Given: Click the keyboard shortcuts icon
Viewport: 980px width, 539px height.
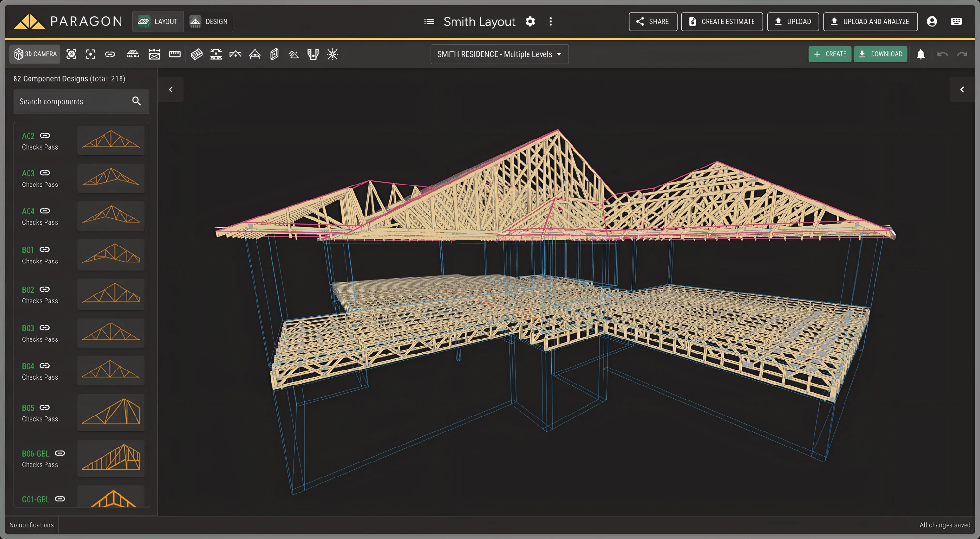Looking at the screenshot, I should (x=956, y=22).
